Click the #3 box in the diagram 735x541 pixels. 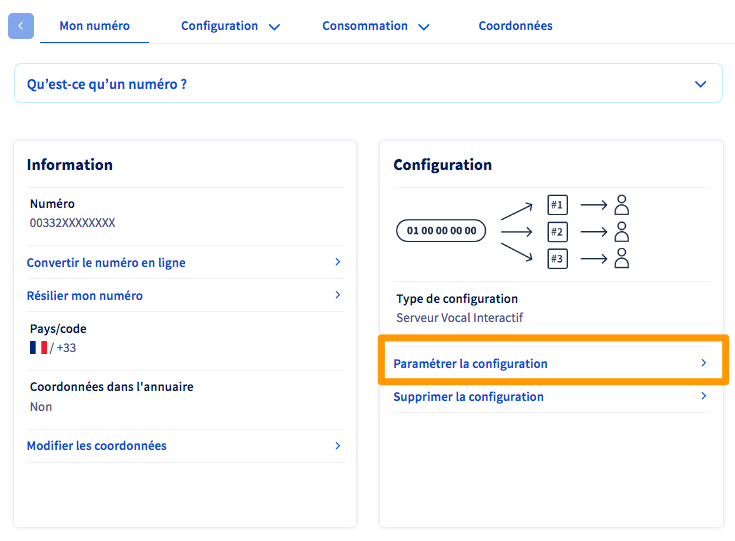point(558,258)
